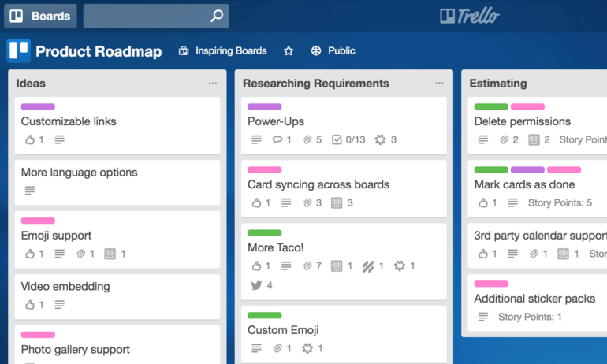This screenshot has width=607, height=364.
Task: Click vote icon on Card syncing card
Action: pyautogui.click(x=256, y=202)
